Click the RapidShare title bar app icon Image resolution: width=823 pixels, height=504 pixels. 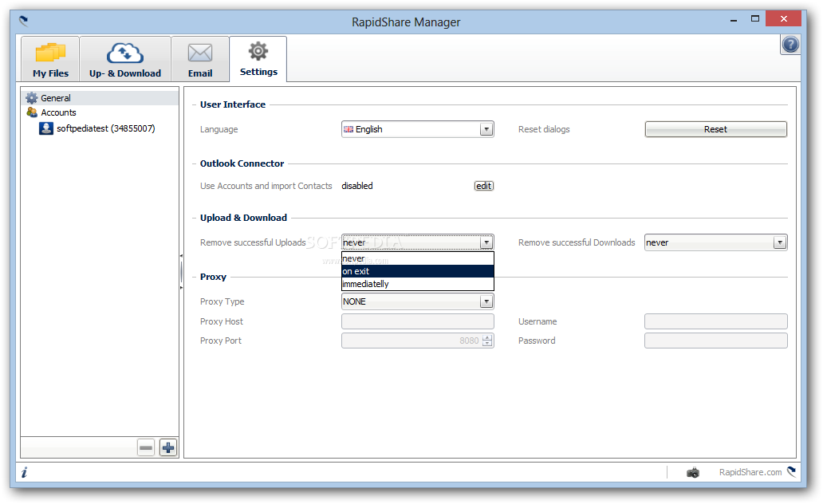(24, 21)
